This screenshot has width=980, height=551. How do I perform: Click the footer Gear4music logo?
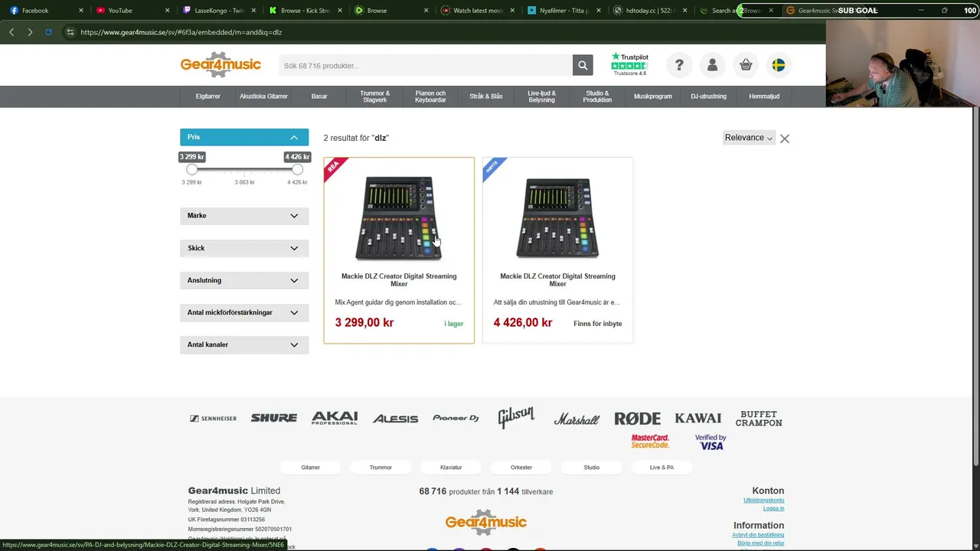(486, 522)
